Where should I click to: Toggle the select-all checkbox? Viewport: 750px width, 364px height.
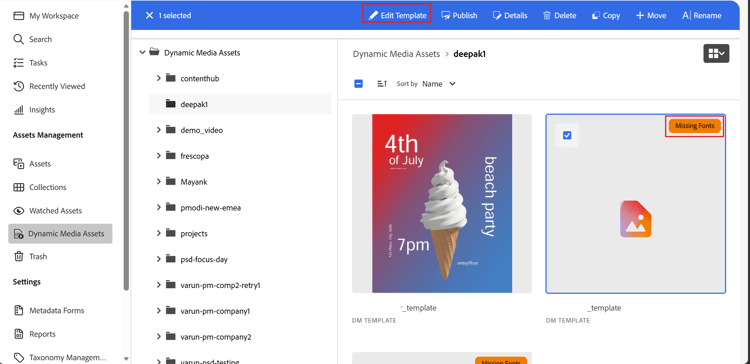[x=359, y=84]
